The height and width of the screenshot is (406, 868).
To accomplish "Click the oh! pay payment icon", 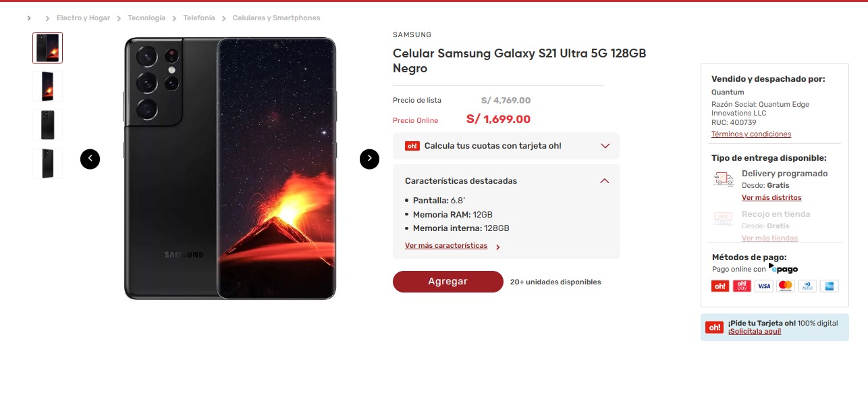I will 742,286.
